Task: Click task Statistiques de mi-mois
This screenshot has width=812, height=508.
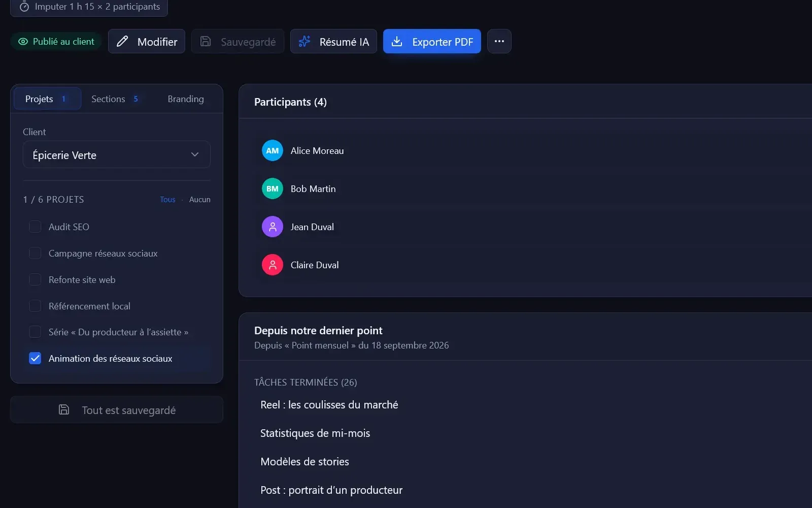Action: [x=315, y=433]
